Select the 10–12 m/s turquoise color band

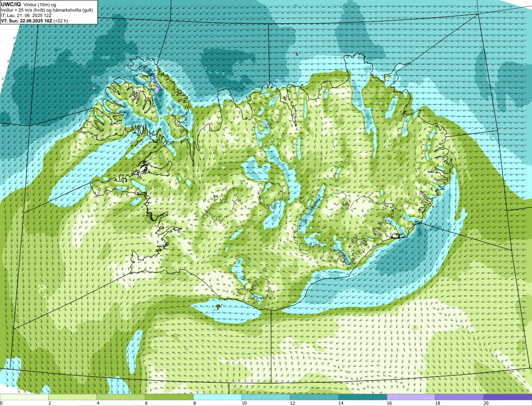tap(266, 397)
